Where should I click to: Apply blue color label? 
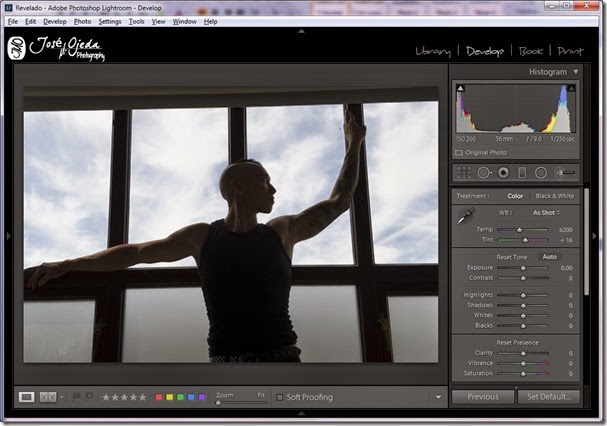pyautogui.click(x=191, y=397)
